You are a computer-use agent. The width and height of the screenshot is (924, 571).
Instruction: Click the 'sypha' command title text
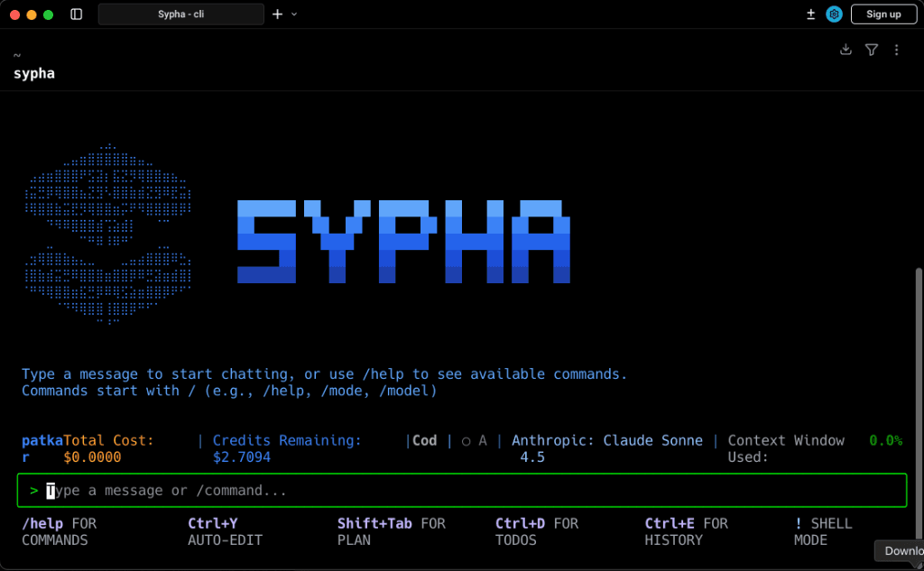pyautogui.click(x=34, y=74)
